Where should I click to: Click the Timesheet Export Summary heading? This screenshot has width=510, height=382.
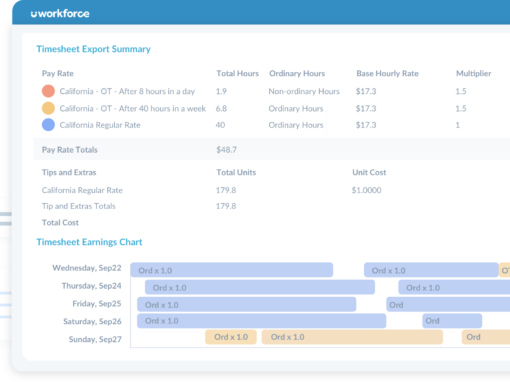93,49
